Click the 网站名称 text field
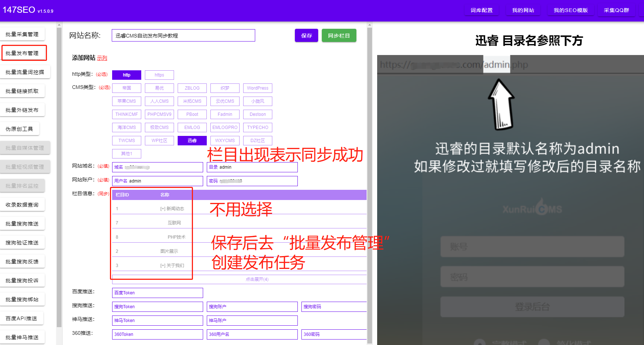The width and height of the screenshot is (644, 345). pyautogui.click(x=183, y=36)
